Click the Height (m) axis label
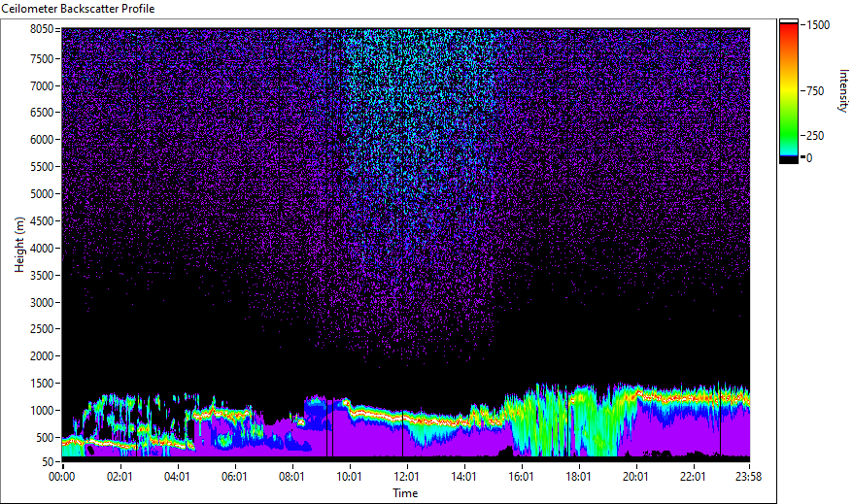Viewport: 853px width, 504px height. pos(19,245)
